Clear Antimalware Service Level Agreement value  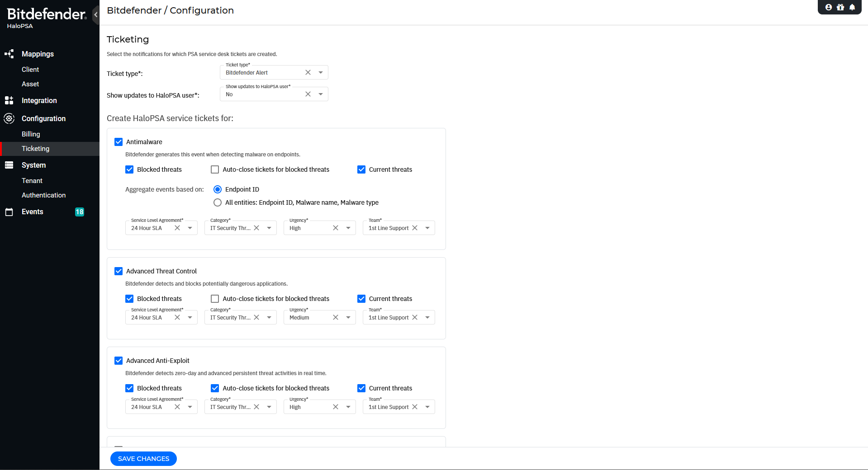[x=177, y=228]
